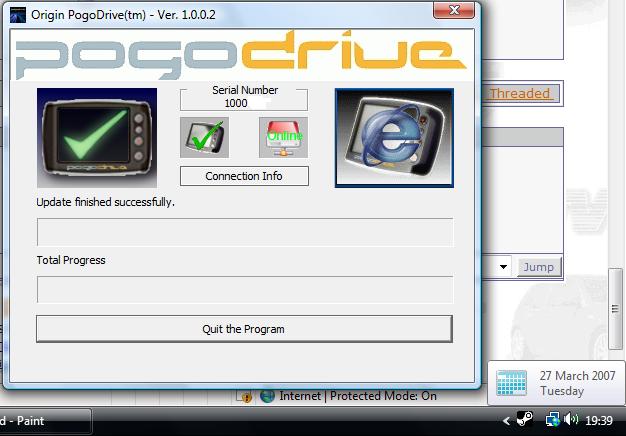
Task: Click the green checkmark PogoDrive device image
Action: 97,137
